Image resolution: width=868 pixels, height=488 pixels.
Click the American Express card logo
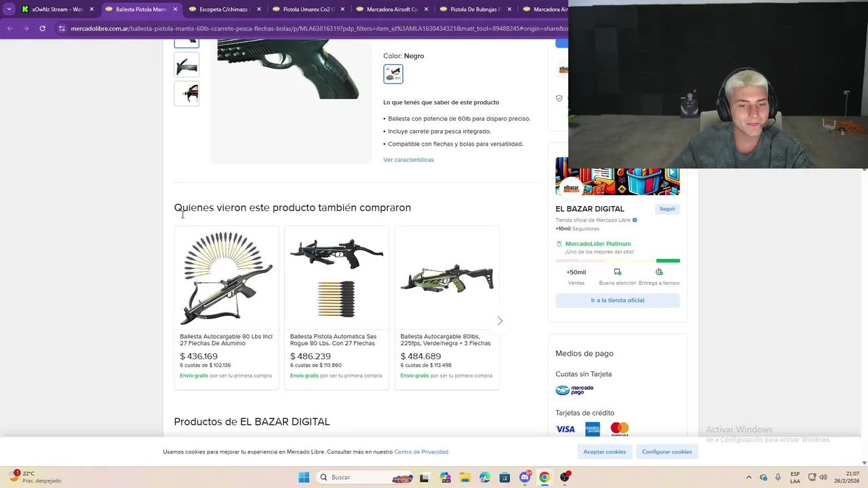tap(593, 429)
